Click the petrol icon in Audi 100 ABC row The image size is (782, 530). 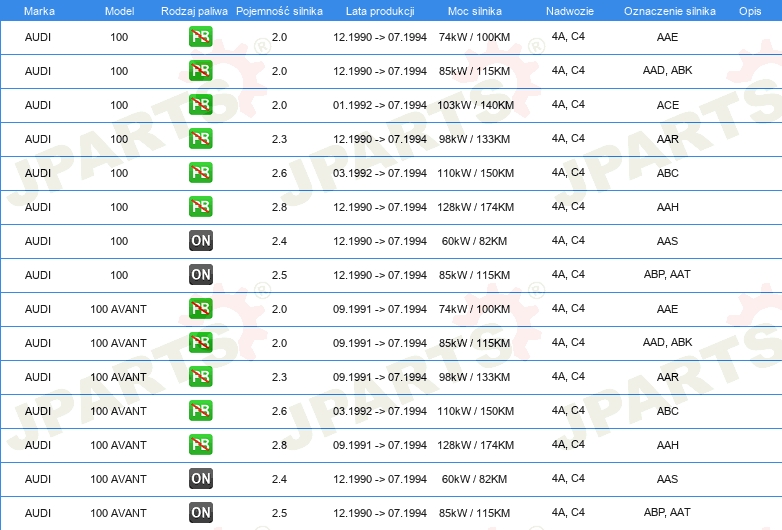pyautogui.click(x=200, y=173)
